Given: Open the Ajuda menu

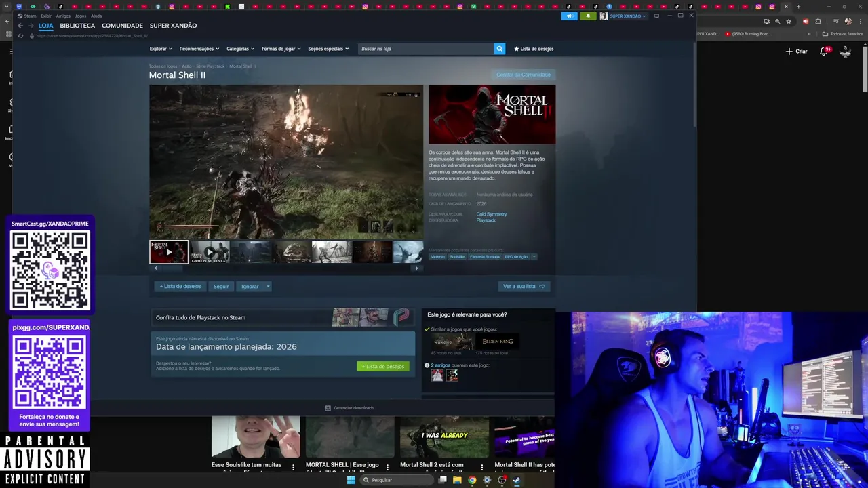Looking at the screenshot, I should [x=96, y=16].
